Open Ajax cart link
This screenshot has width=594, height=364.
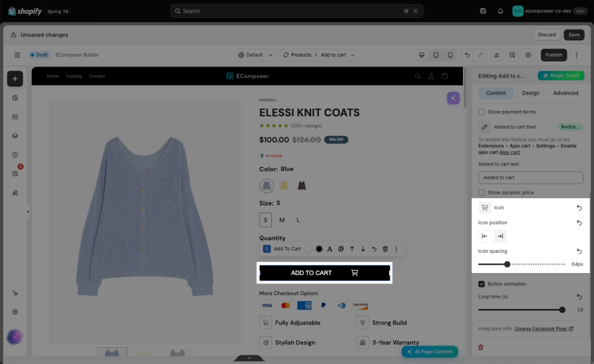point(509,152)
